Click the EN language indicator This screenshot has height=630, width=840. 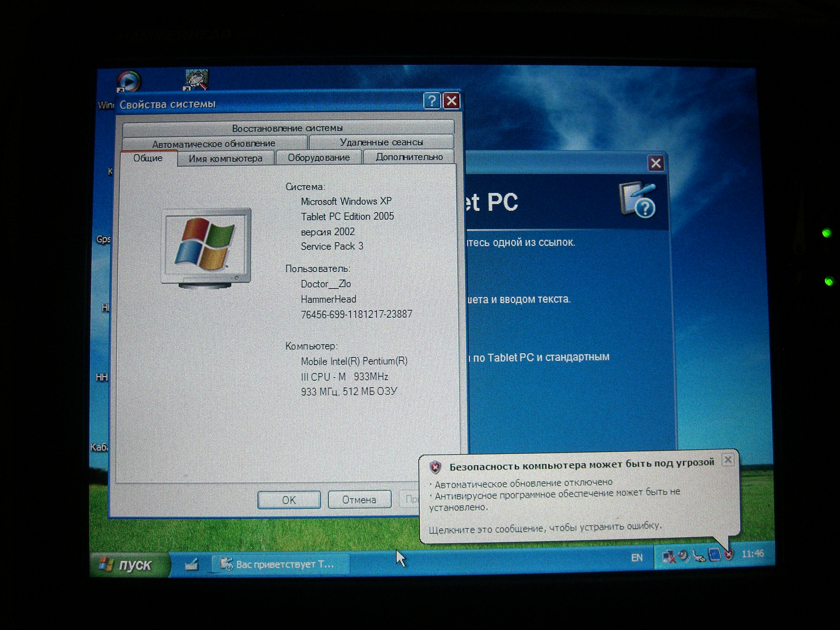click(637, 558)
